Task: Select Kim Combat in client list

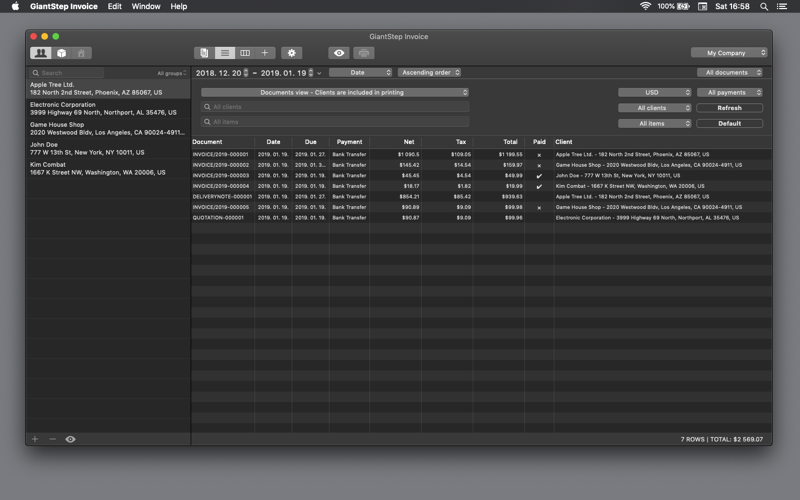Action: [x=108, y=168]
